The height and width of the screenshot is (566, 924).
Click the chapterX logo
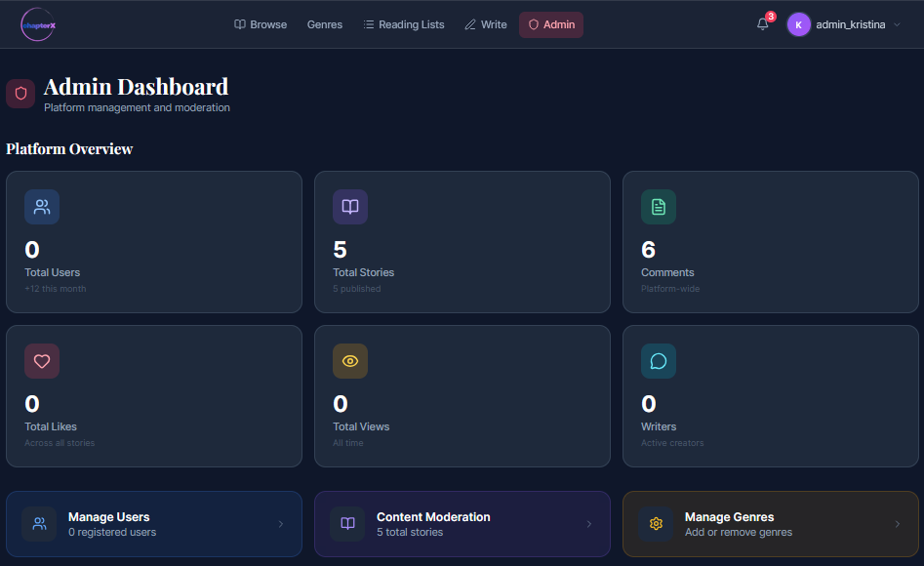click(x=38, y=24)
